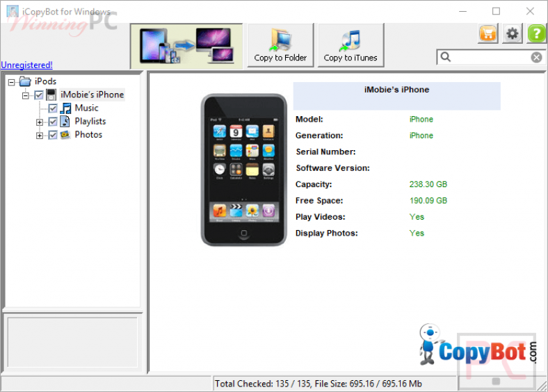This screenshot has height=392, width=548.
Task: Click the Copy to iTunes toolbar icon
Action: coord(350,40)
